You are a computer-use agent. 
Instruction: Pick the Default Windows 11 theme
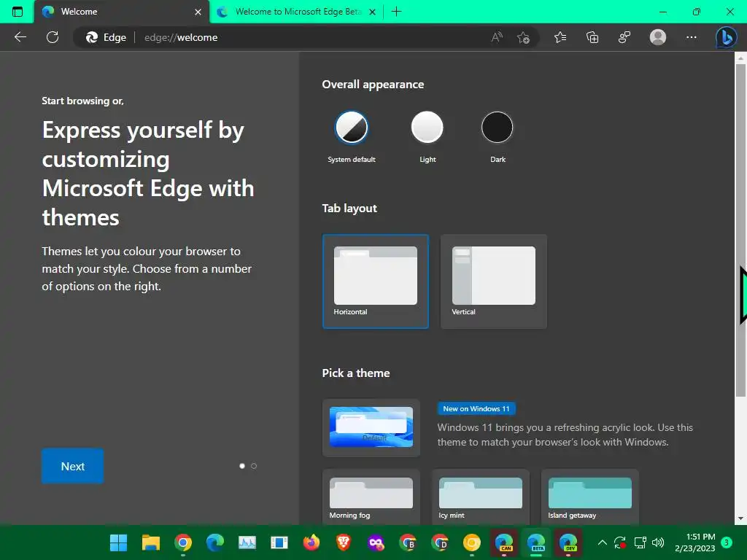371,427
